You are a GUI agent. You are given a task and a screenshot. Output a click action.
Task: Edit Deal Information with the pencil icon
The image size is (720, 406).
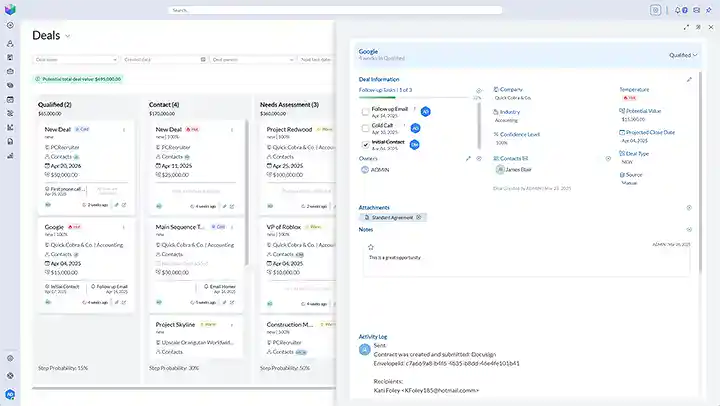689,79
